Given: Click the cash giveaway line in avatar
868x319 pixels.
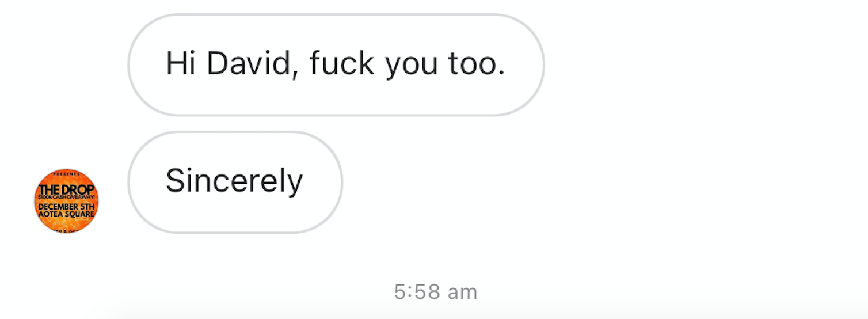Looking at the screenshot, I should pyautogui.click(x=66, y=197).
